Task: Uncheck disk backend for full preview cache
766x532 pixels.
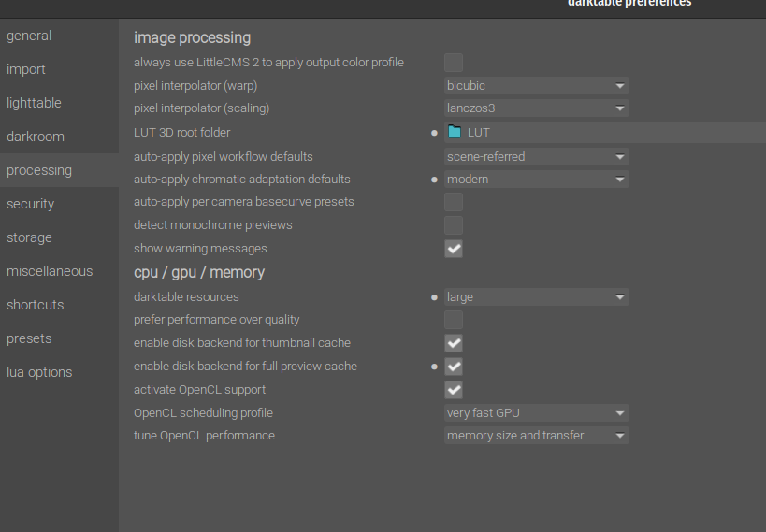Action: point(454,367)
